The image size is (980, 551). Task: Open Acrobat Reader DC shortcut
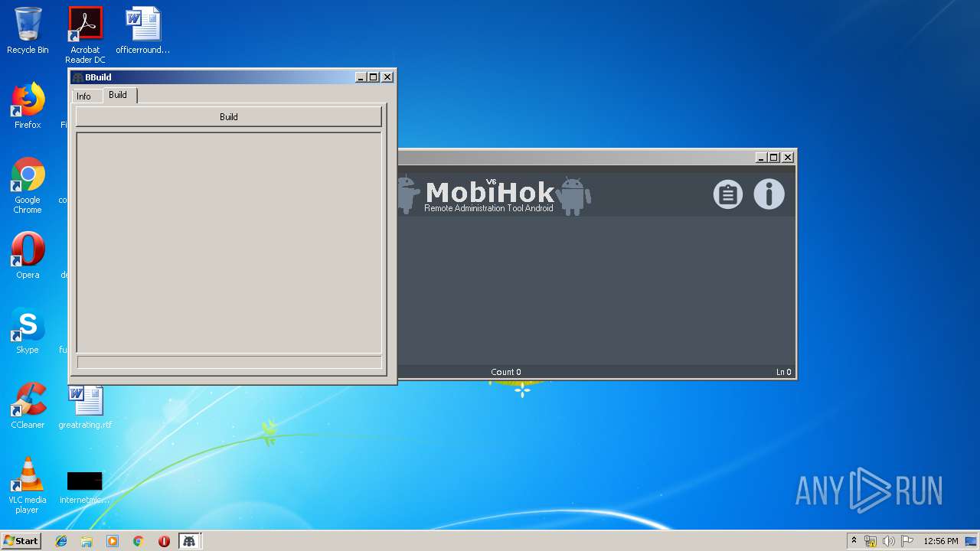[x=85, y=35]
